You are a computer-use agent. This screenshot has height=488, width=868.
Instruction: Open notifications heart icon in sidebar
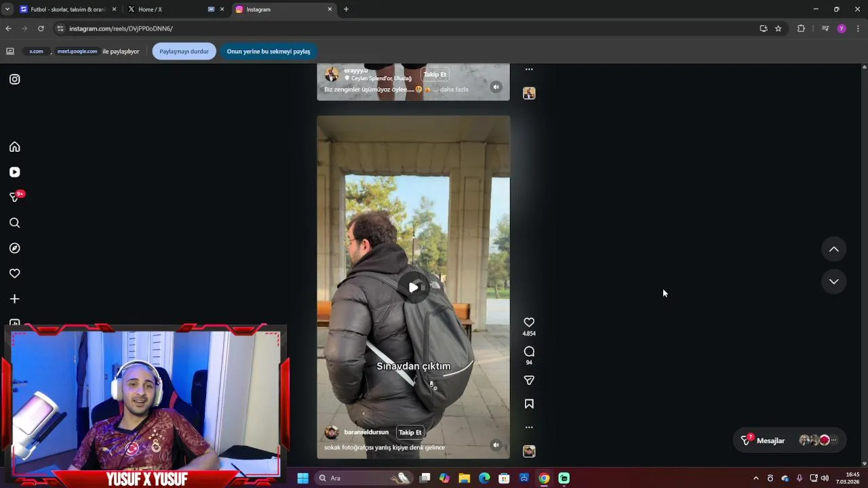pyautogui.click(x=14, y=274)
